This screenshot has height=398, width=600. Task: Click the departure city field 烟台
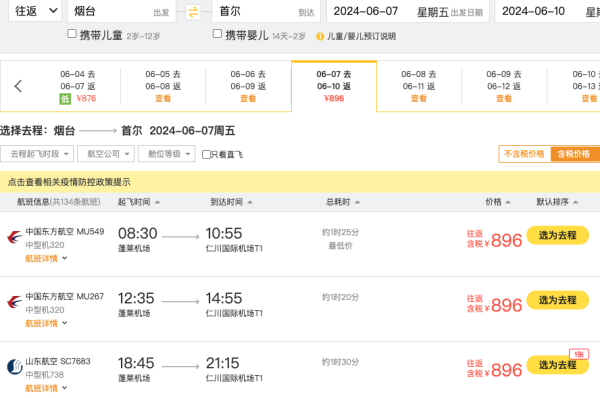coord(122,11)
